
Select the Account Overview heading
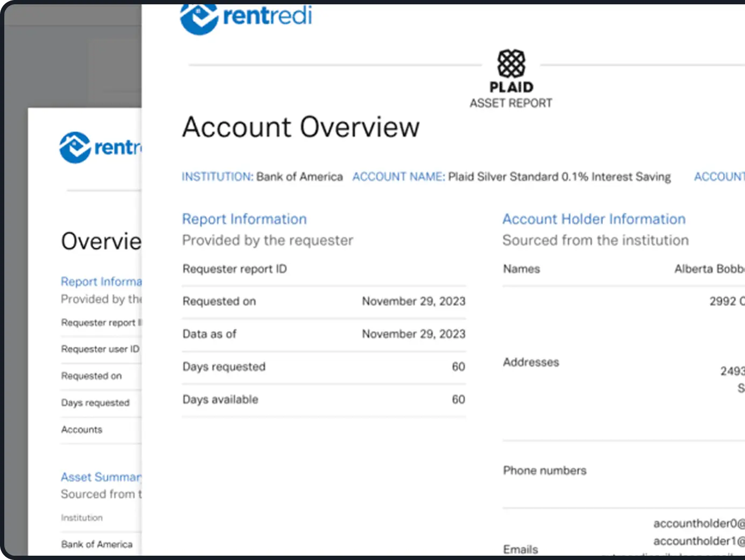[300, 128]
